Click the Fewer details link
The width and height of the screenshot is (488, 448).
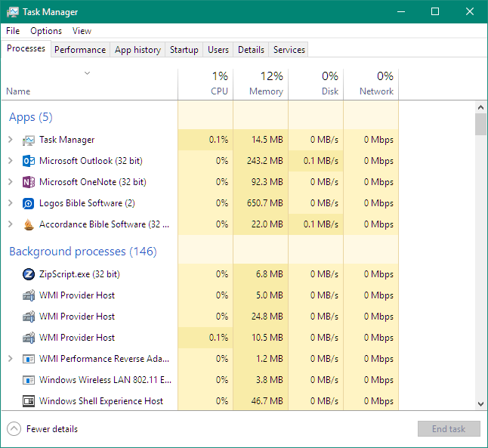(52, 429)
